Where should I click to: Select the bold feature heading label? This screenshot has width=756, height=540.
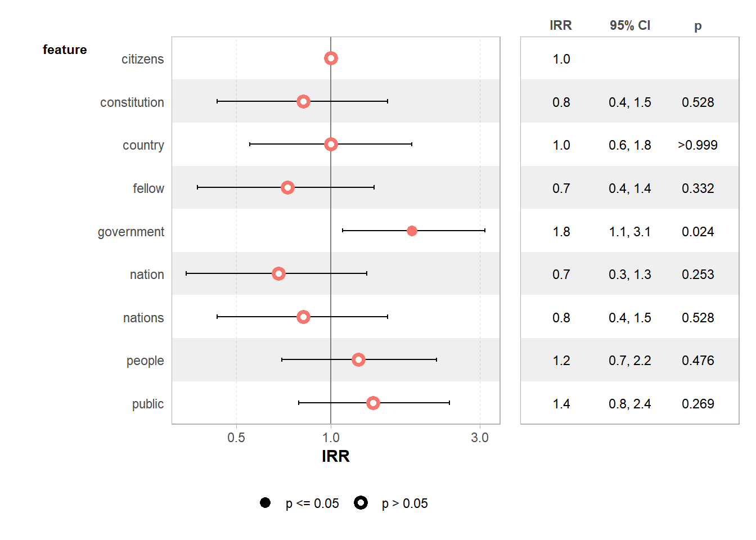pyautogui.click(x=65, y=49)
